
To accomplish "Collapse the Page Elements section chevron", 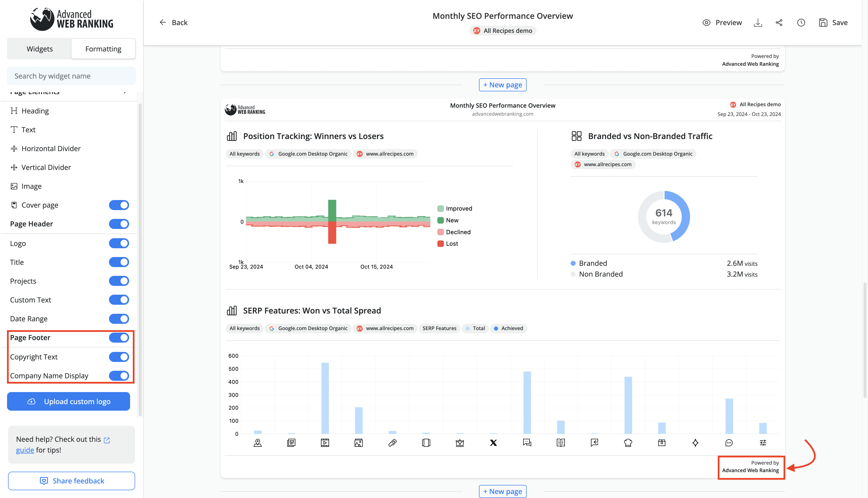I will 125,92.
